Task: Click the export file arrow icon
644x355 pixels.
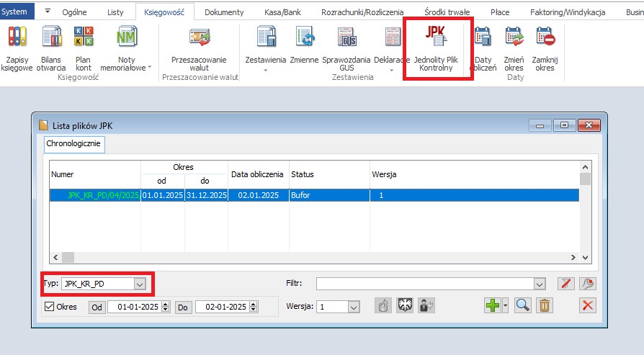Action: [383, 305]
